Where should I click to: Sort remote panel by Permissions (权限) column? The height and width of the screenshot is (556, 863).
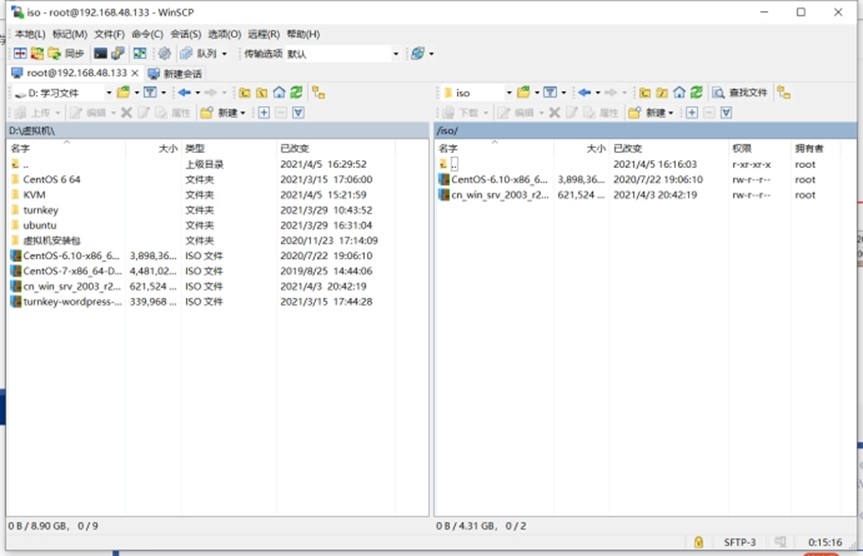tap(760, 148)
